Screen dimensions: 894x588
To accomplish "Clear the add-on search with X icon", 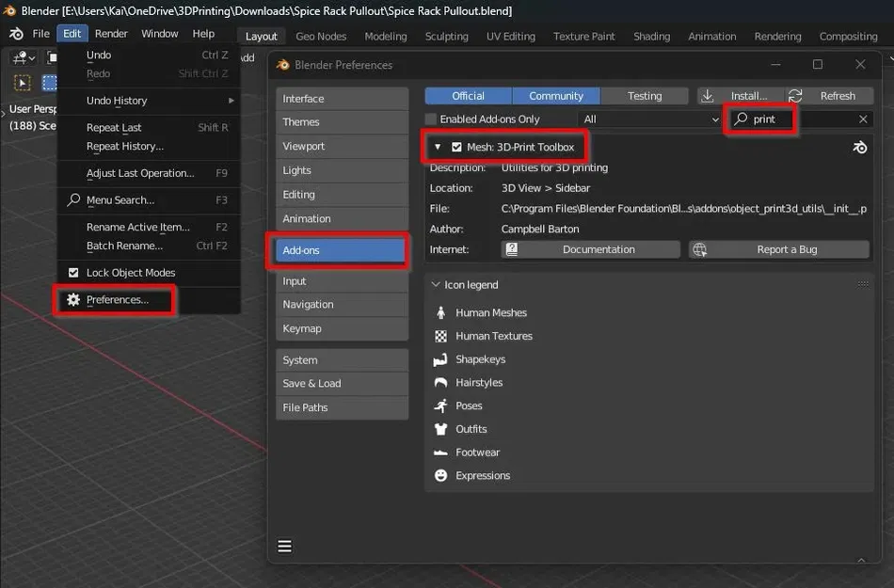I will [863, 119].
